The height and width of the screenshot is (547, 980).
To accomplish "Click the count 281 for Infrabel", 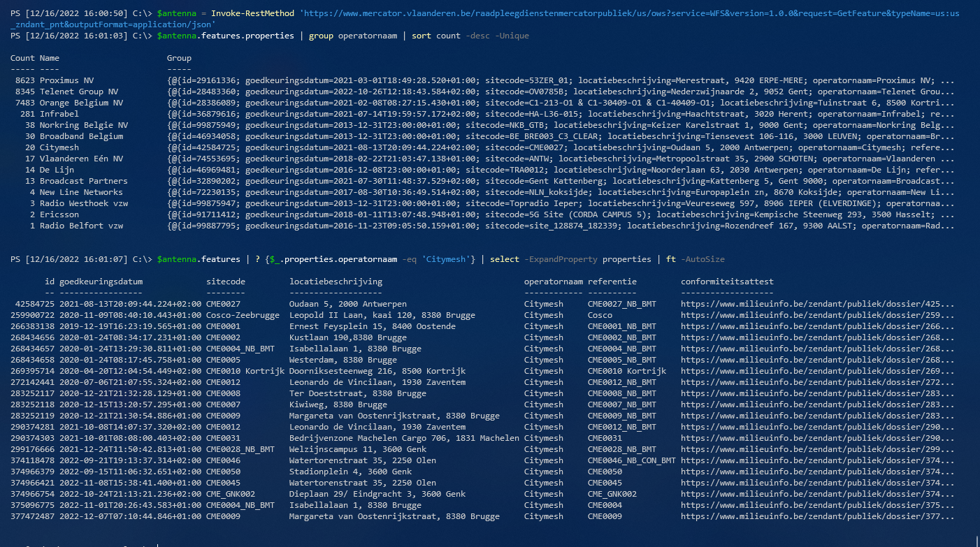I will coord(27,114).
